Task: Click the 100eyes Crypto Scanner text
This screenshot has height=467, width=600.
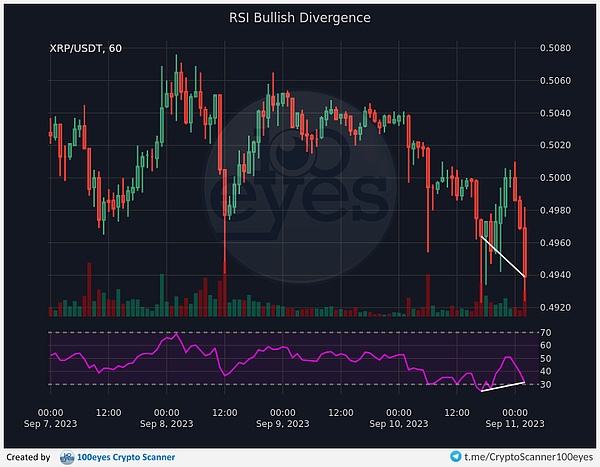Action: [x=127, y=457]
